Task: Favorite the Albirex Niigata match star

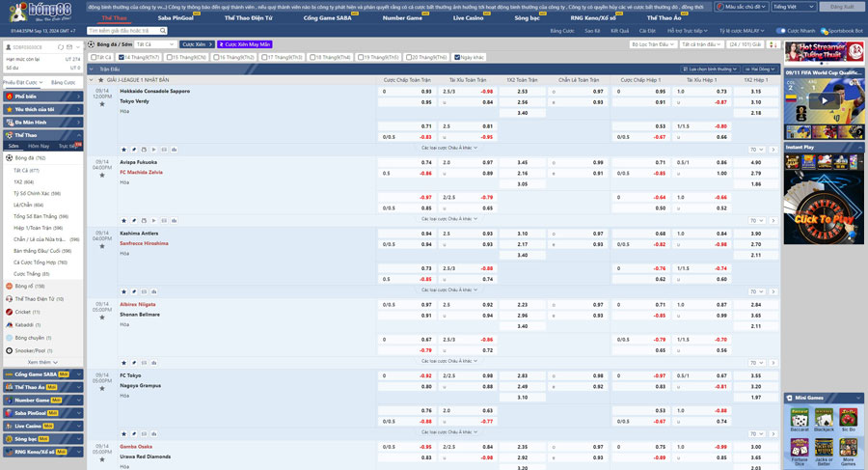Action: [102, 318]
